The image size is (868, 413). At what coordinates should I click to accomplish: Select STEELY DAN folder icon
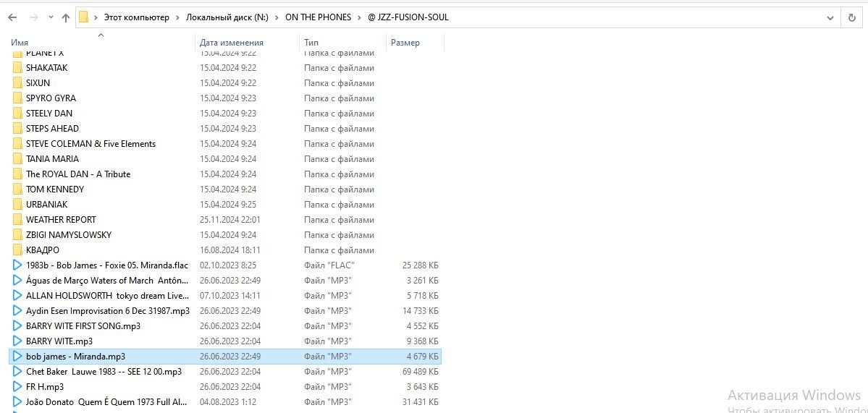[x=17, y=114]
